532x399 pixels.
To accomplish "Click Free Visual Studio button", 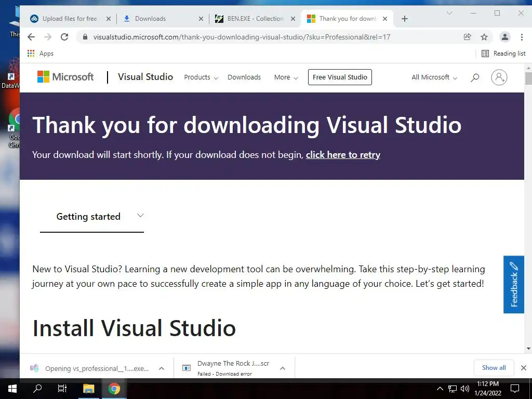I will [340, 77].
